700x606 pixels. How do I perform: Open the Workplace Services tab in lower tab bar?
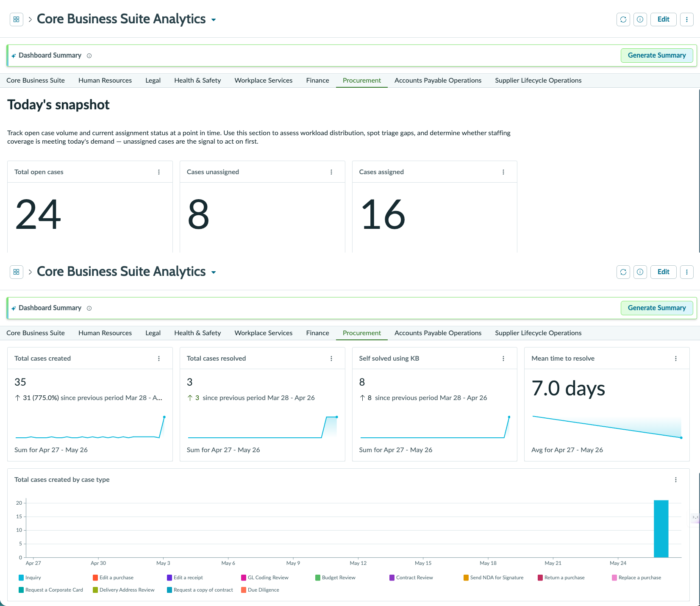(x=264, y=333)
